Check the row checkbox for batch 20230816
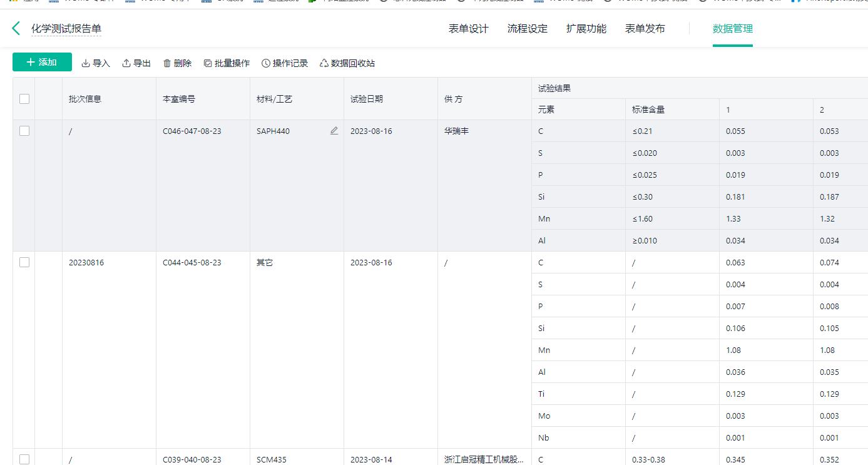This screenshot has height=465, width=868. (x=24, y=262)
